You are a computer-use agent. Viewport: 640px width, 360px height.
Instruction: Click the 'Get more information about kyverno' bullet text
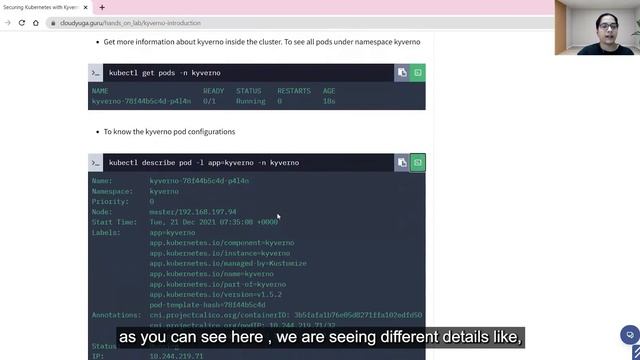(x=262, y=42)
